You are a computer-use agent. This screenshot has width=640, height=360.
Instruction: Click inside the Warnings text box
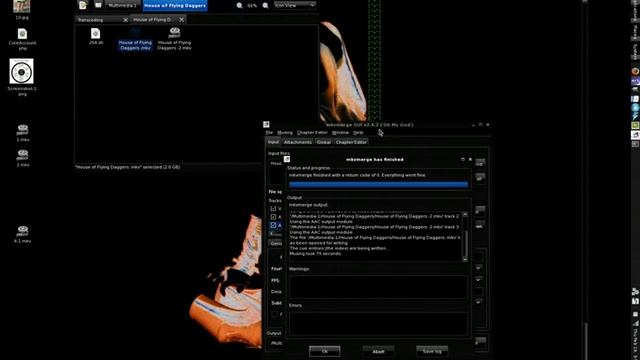coord(378,287)
